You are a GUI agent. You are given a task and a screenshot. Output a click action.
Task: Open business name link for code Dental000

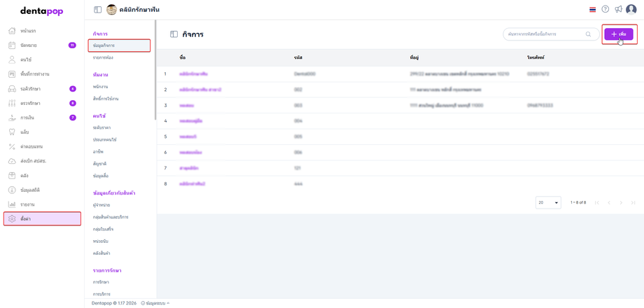coord(193,74)
